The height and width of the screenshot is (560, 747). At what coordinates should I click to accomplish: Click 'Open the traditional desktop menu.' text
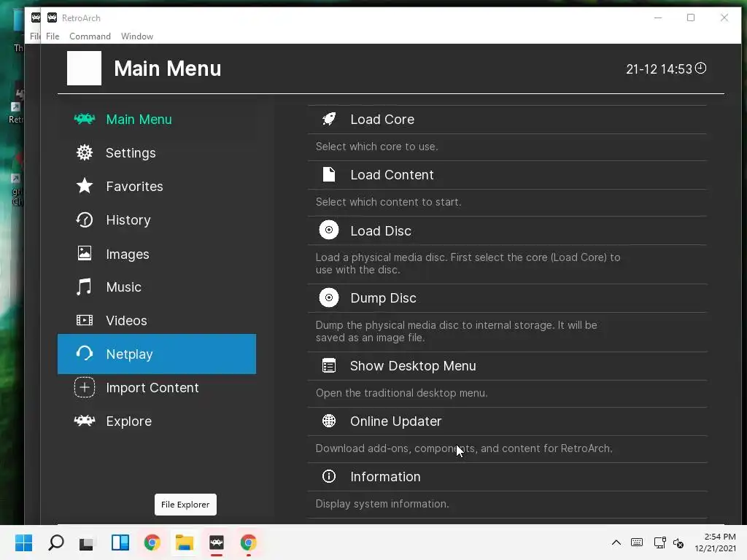tap(402, 393)
